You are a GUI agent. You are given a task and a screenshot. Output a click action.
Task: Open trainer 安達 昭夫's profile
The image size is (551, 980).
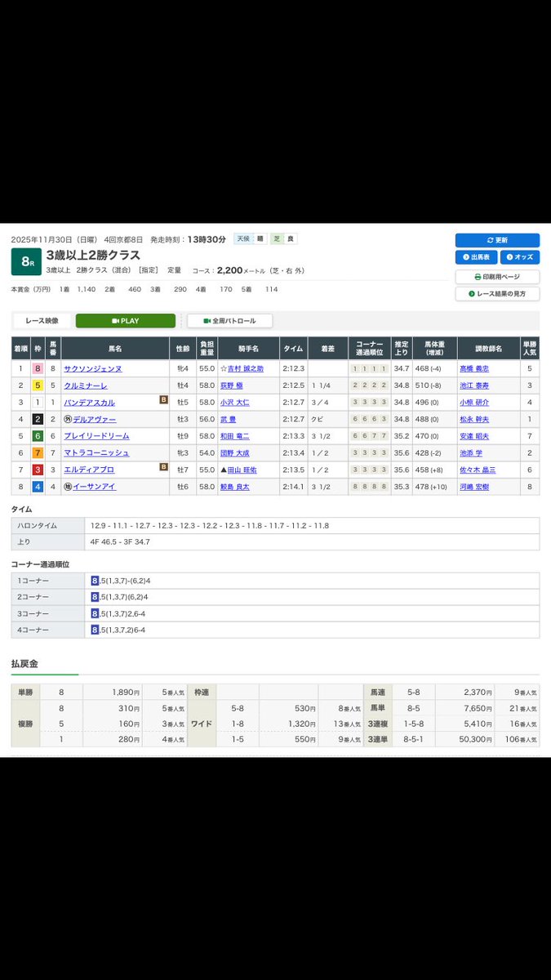tap(473, 436)
